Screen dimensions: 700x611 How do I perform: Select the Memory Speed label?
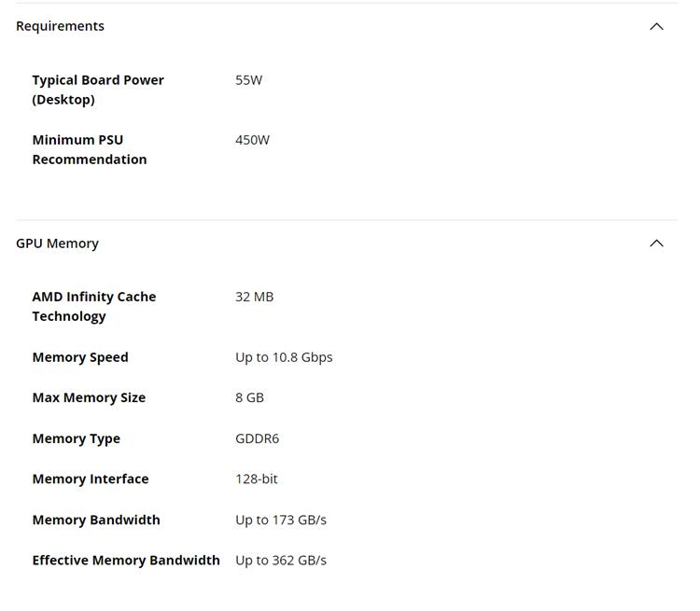click(x=80, y=357)
